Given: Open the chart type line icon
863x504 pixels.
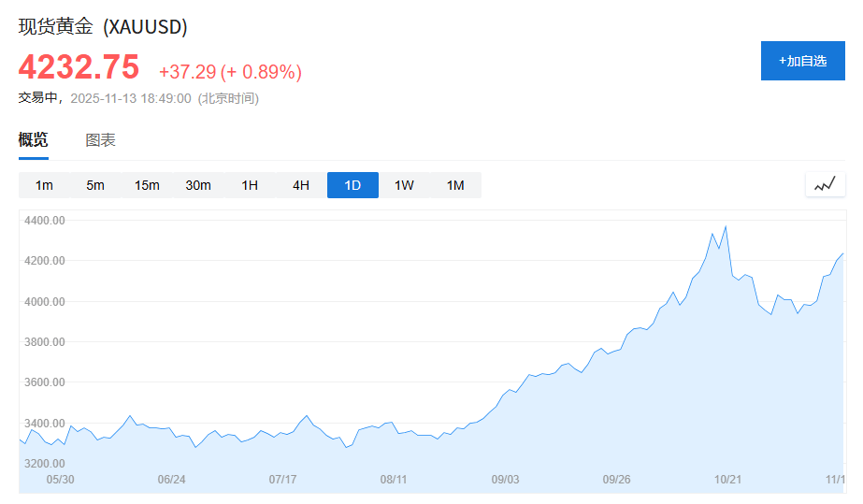Looking at the screenshot, I should point(824,185).
